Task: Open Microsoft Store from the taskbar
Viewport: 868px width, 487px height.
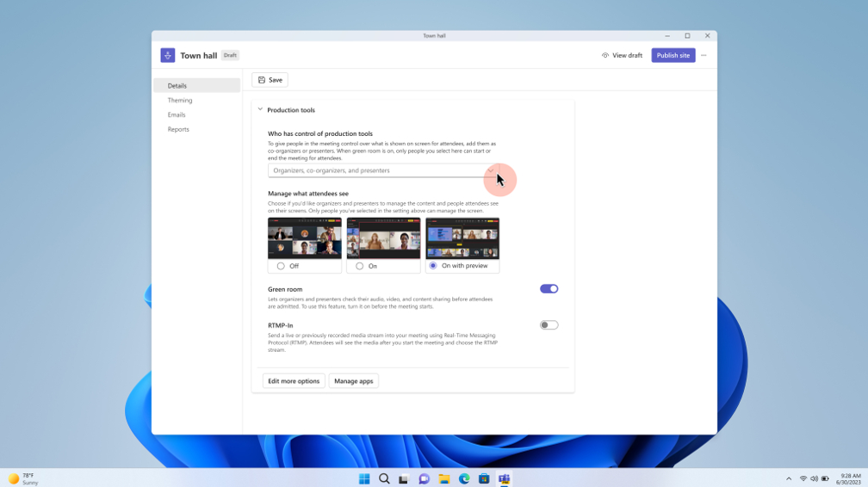Action: tap(484, 478)
